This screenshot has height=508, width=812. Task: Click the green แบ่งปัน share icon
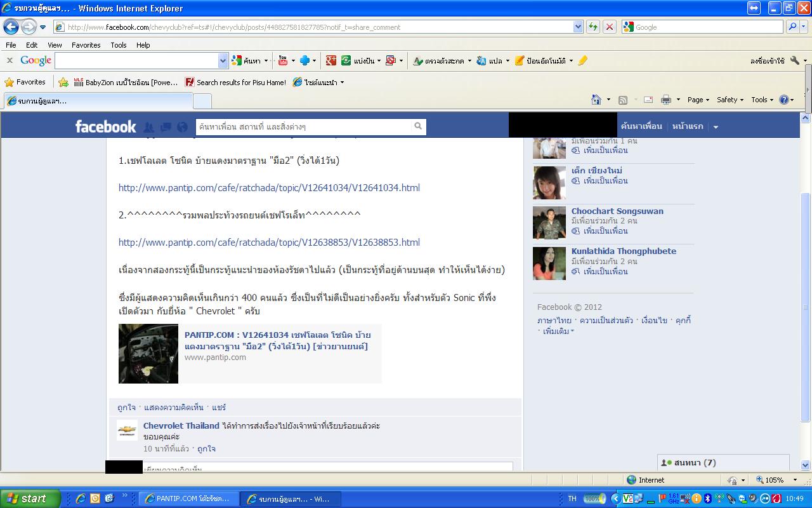point(346,60)
